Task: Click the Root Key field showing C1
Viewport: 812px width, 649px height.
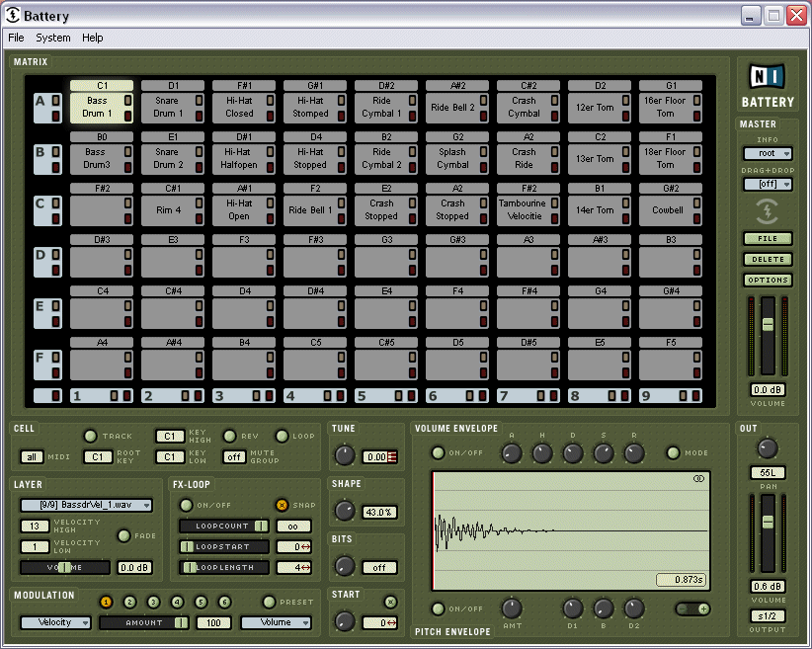Action: click(98, 456)
